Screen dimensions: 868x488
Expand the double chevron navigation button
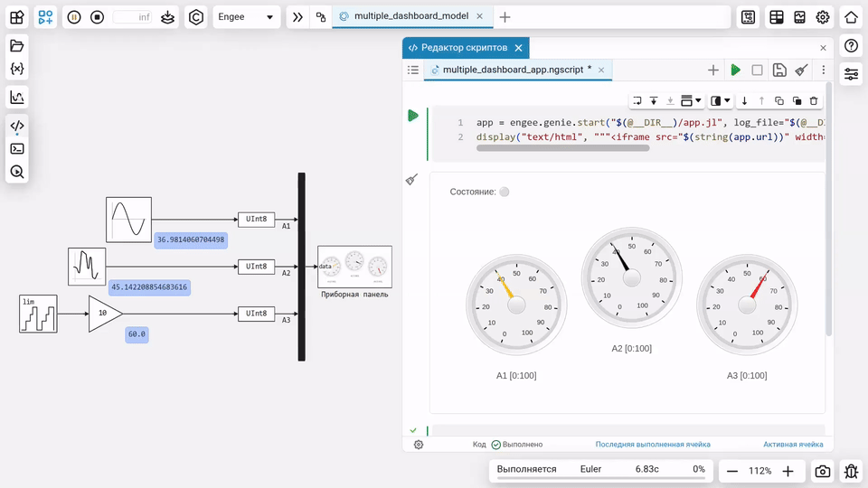pyautogui.click(x=297, y=17)
